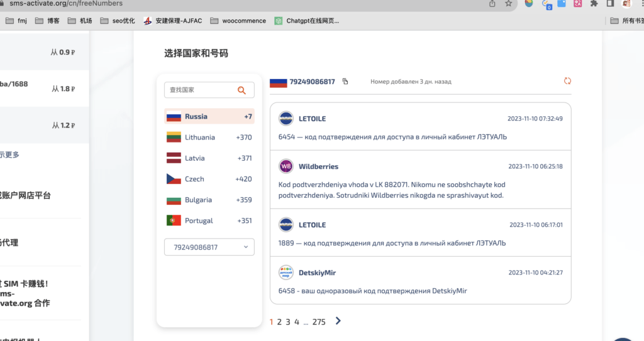644x341 pixels.
Task: Select the Lithuania +370 country row
Action: 209,138
